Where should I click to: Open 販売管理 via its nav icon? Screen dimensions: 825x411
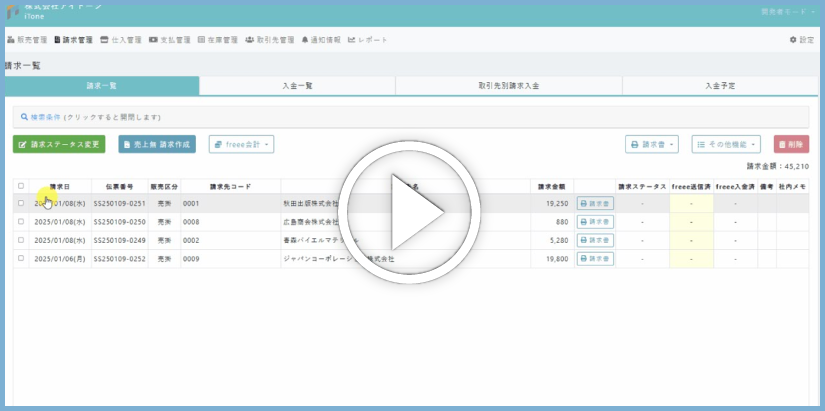tap(11, 40)
